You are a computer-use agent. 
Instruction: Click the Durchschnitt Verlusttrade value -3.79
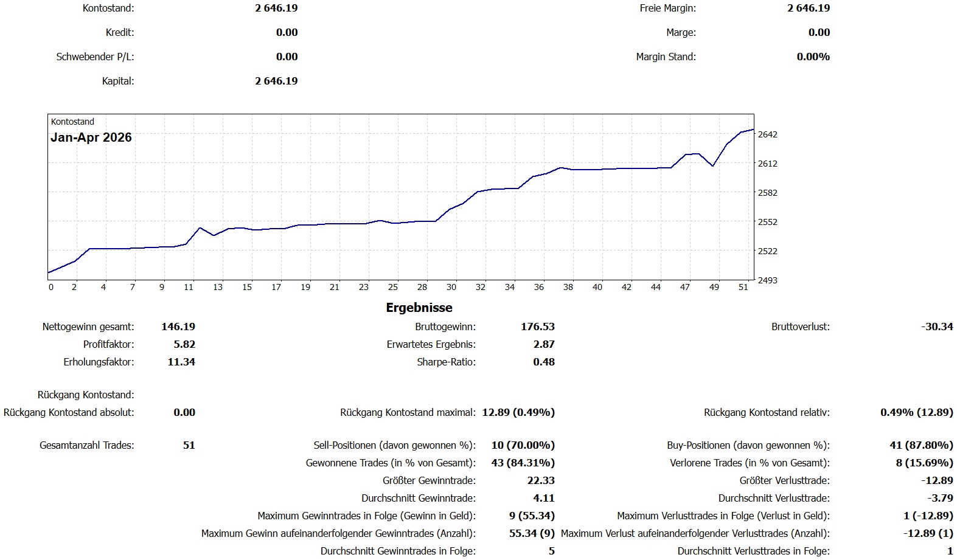(940, 498)
